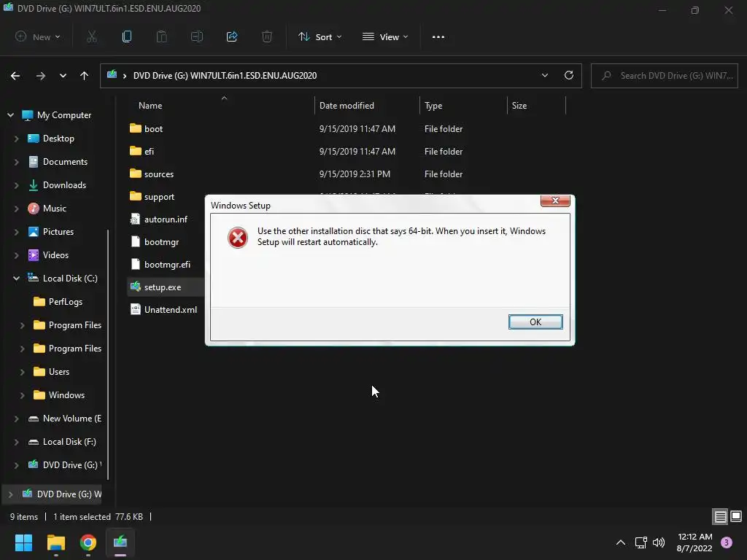Collapse the Local Disk (C:) node
747x560 pixels.
click(x=16, y=278)
